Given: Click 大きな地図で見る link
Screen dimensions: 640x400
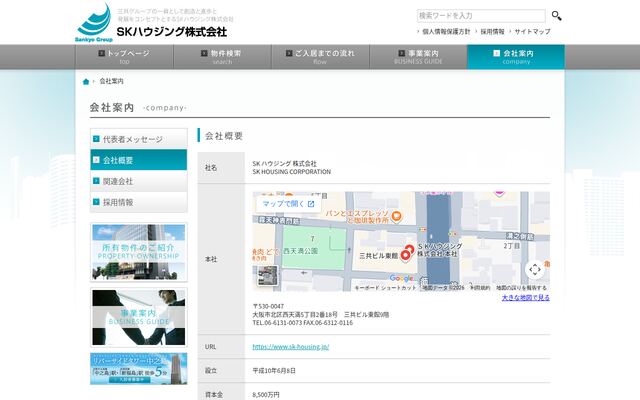Looking at the screenshot, I should pyautogui.click(x=525, y=298).
